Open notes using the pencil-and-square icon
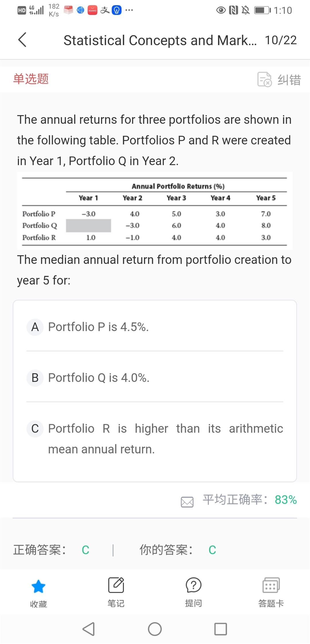Viewport: 310px width, 644px height. click(x=116, y=585)
